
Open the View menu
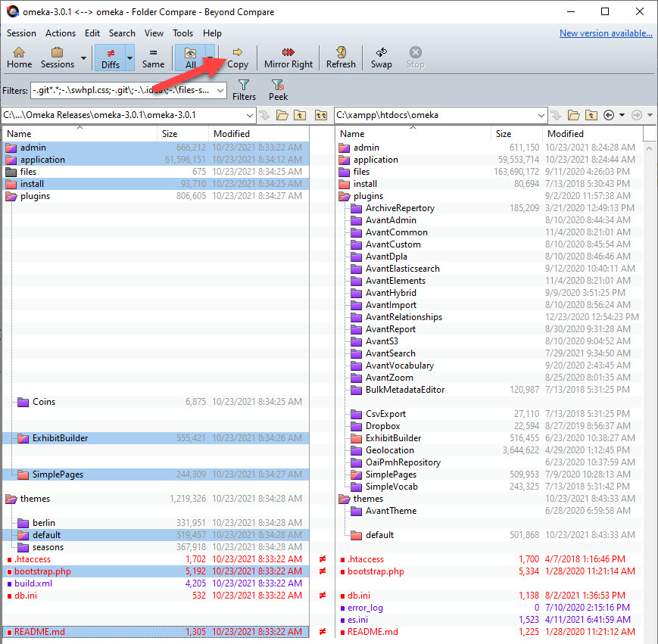(x=154, y=33)
